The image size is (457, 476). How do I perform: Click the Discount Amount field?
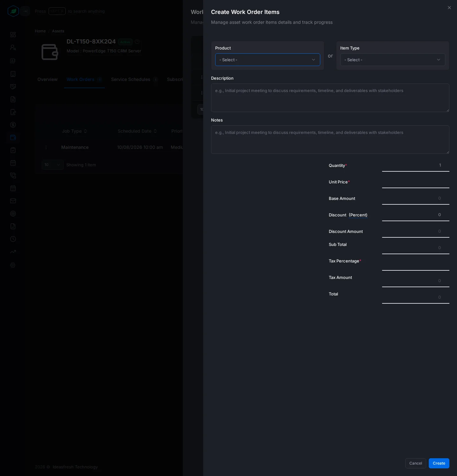tap(415, 231)
